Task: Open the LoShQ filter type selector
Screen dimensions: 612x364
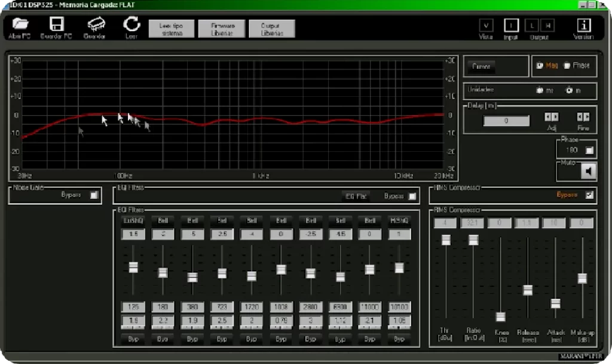Action: click(133, 221)
